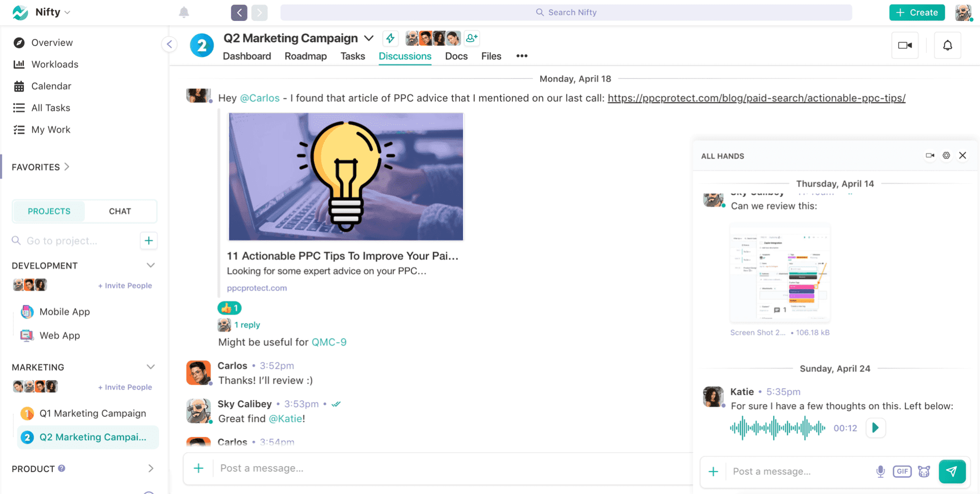Collapse the left sidebar panel
980x494 pixels.
pos(169,44)
